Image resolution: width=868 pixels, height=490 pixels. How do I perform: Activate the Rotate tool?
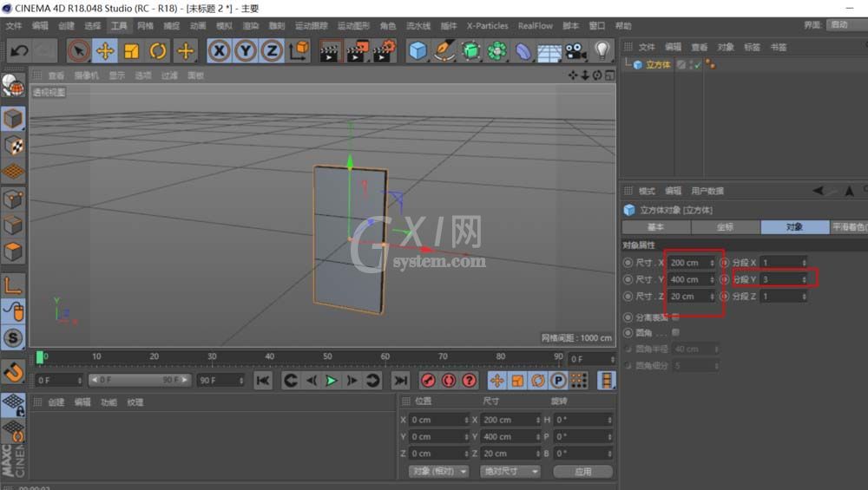158,51
